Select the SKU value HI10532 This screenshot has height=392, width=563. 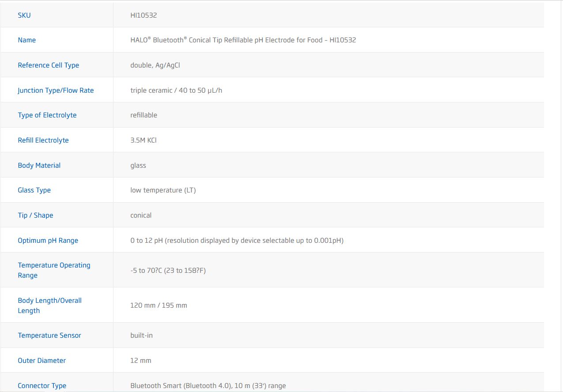(144, 15)
